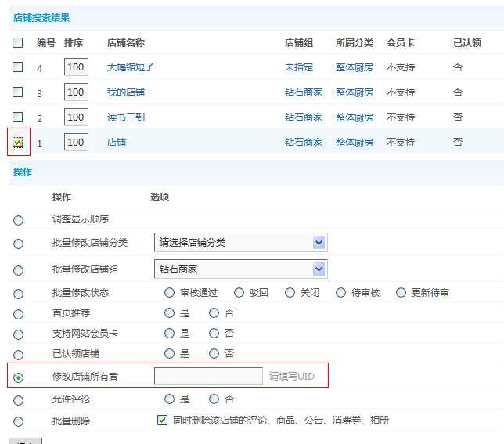Select the 已认领店铺 radio option
Viewport: 504px width, 444px height.
pyautogui.click(x=18, y=355)
